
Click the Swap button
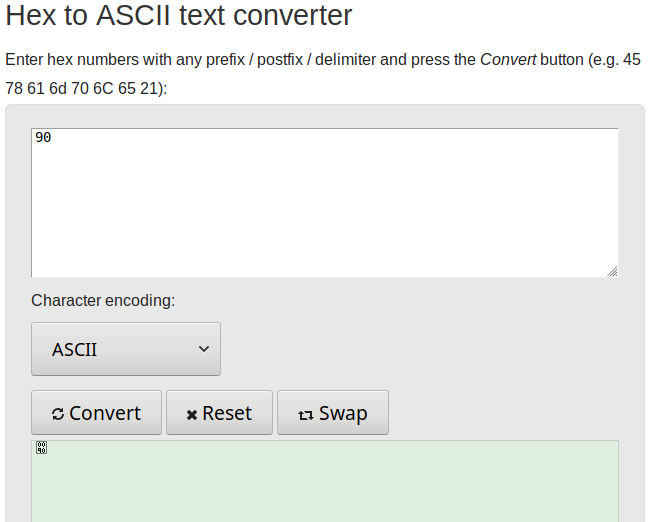333,413
